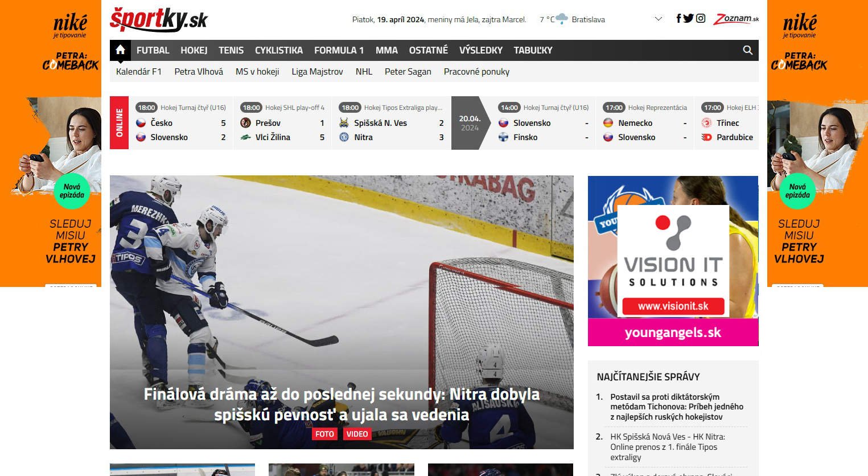Open the Twitter bird icon
868x476 pixels.
[688, 18]
